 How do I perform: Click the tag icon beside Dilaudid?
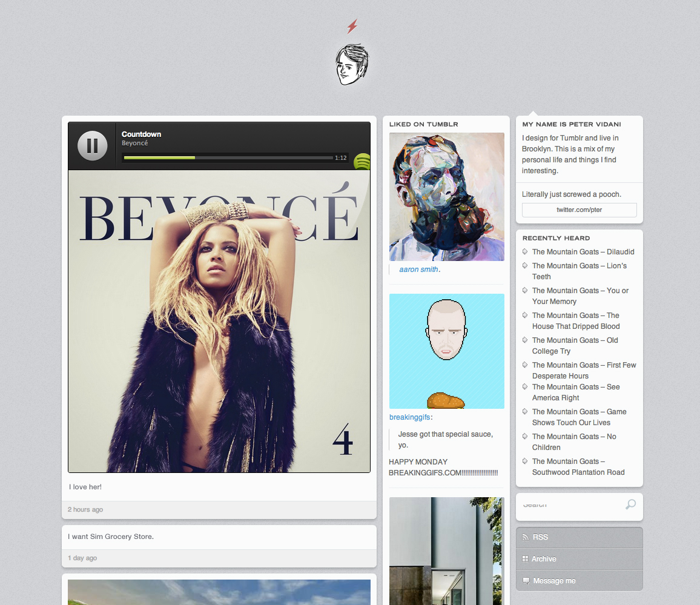coord(525,251)
